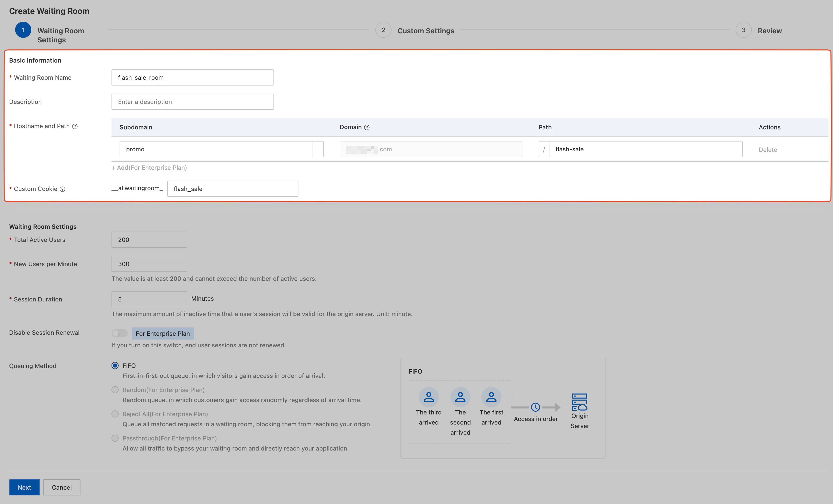This screenshot has height=504, width=833.
Task: Click the clock icon above Access in order
Action: click(x=535, y=407)
